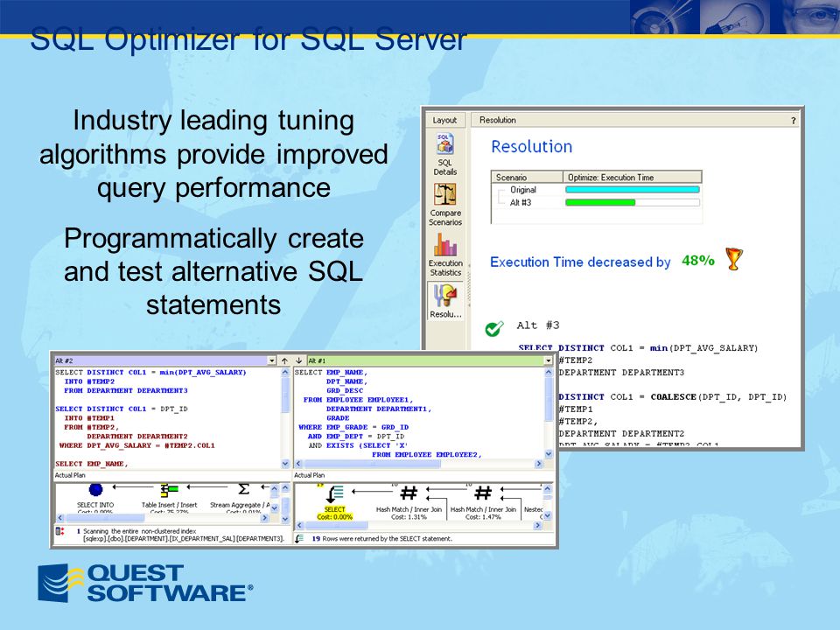This screenshot has height=630, width=840.
Task: Click the 'Execution Time decreased by' text
Action: (580, 262)
